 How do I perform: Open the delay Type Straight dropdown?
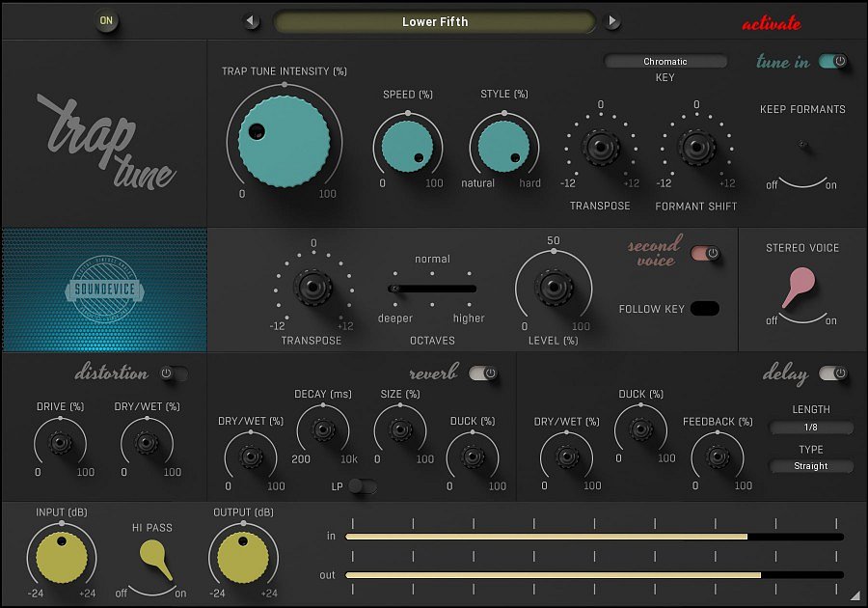[811, 466]
